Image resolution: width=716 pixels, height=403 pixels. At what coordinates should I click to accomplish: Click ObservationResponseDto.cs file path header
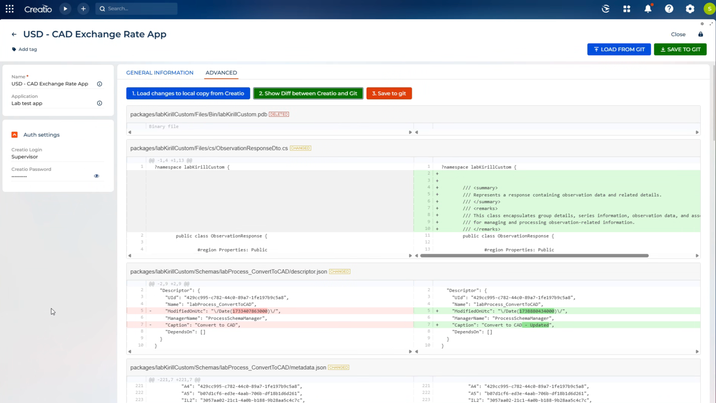(x=209, y=148)
